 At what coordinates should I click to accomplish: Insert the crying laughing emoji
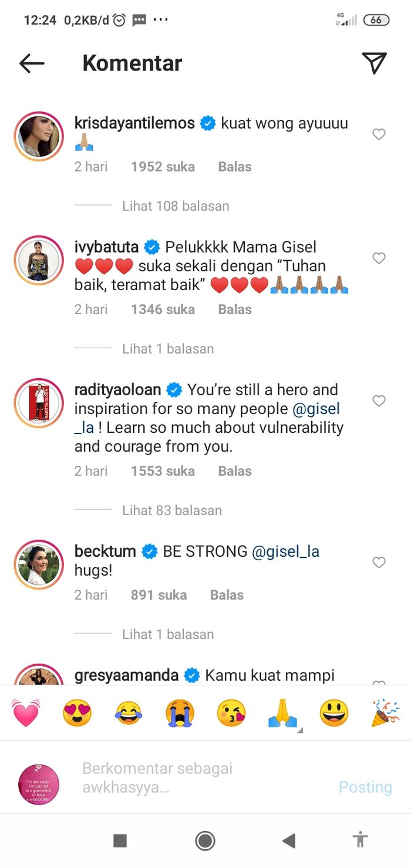point(129,713)
